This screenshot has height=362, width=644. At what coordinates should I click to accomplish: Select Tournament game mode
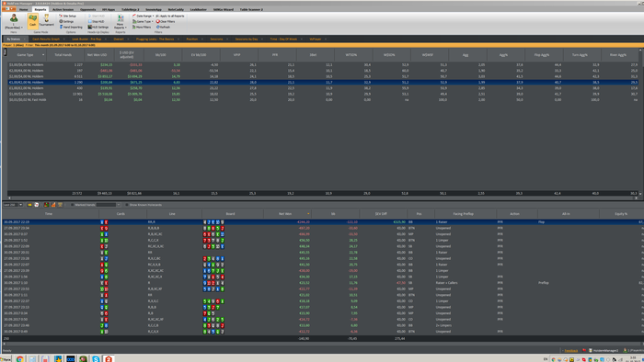click(x=46, y=20)
